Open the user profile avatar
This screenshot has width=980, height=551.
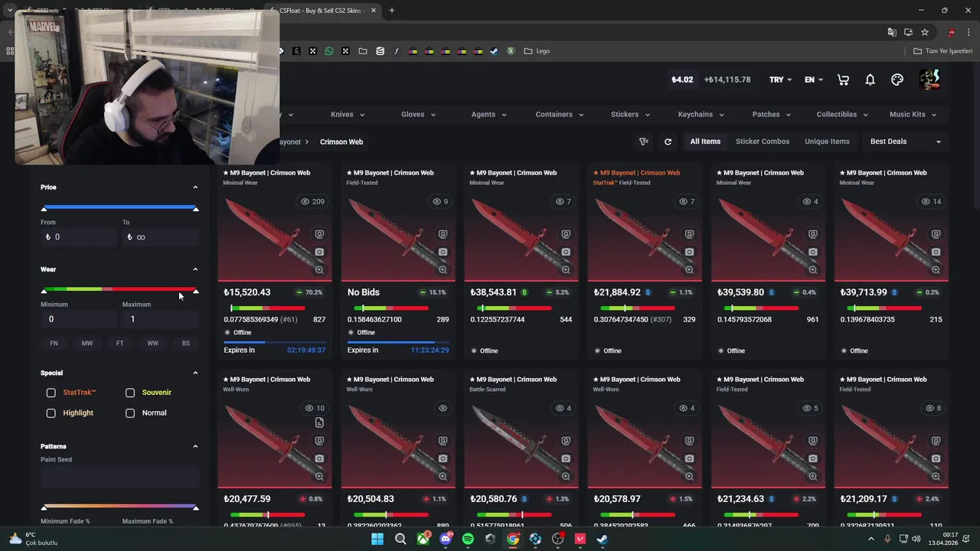pyautogui.click(x=929, y=80)
